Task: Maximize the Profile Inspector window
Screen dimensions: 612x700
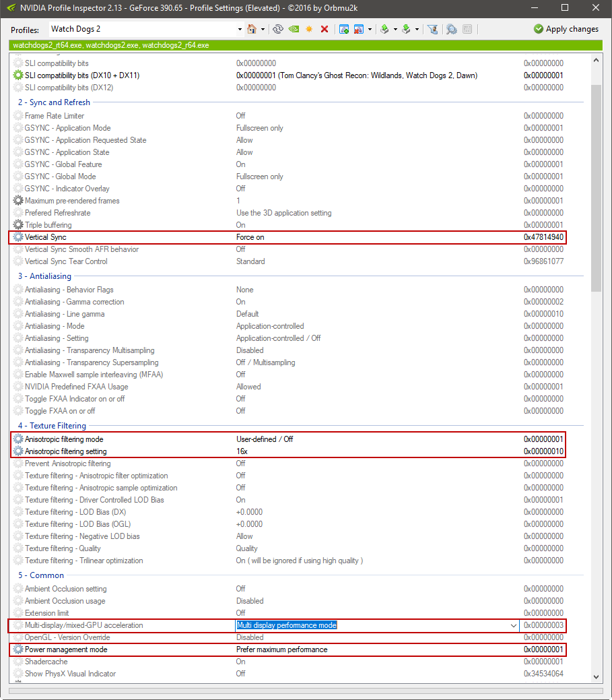Action: coord(565,7)
